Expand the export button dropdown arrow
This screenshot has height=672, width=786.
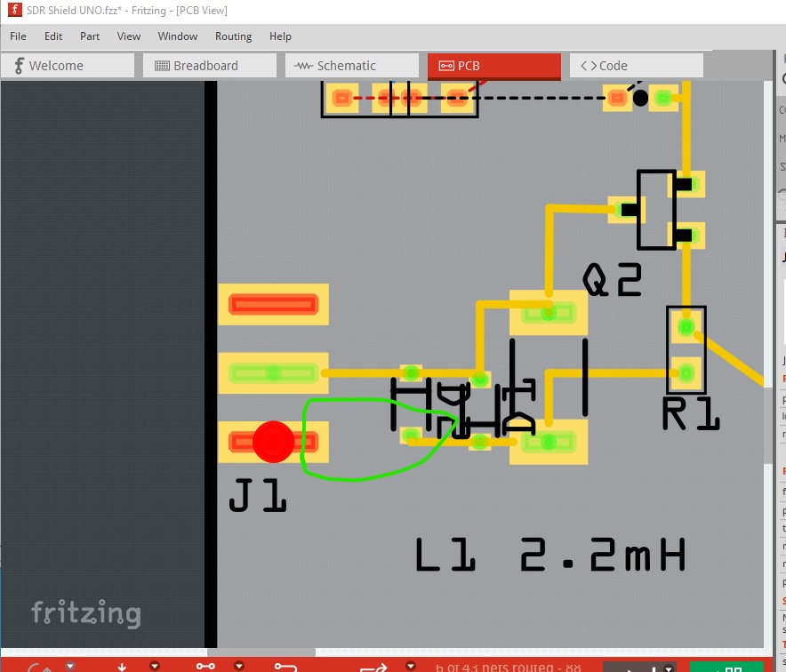(x=669, y=668)
